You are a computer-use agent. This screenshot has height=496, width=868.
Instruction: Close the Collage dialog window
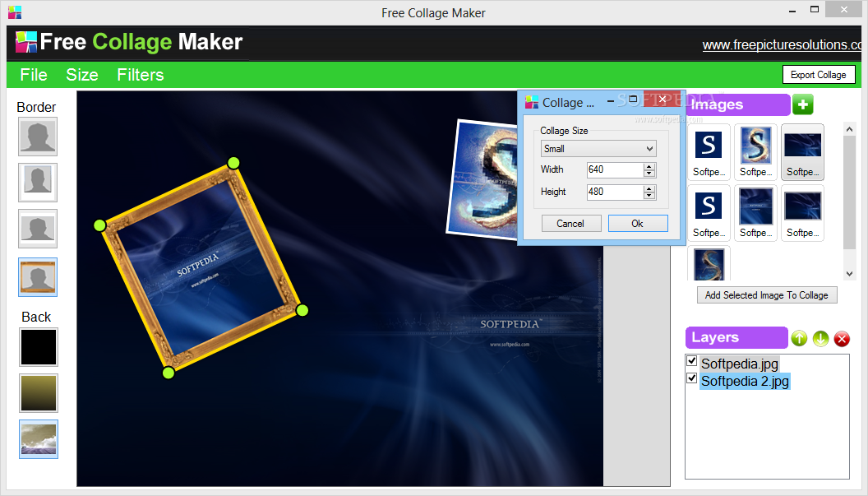(662, 100)
